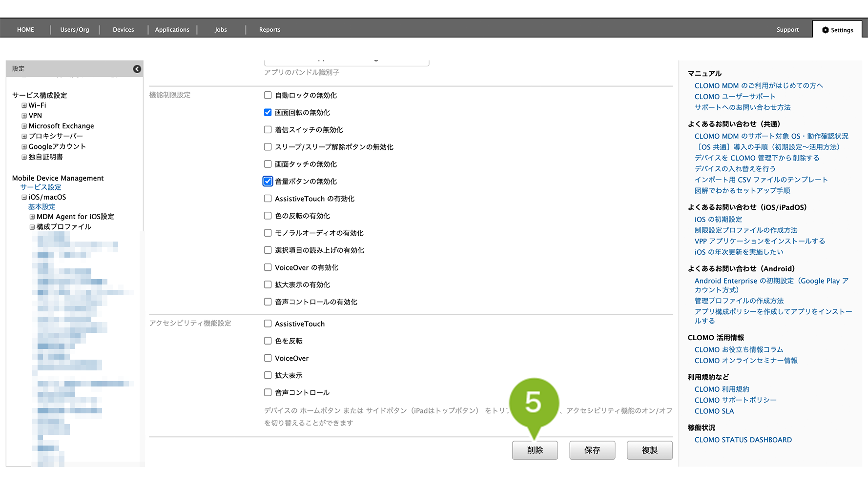Expand Microsoft Exchange plus icon
The width and height of the screenshot is (868, 488).
pyautogui.click(x=24, y=126)
